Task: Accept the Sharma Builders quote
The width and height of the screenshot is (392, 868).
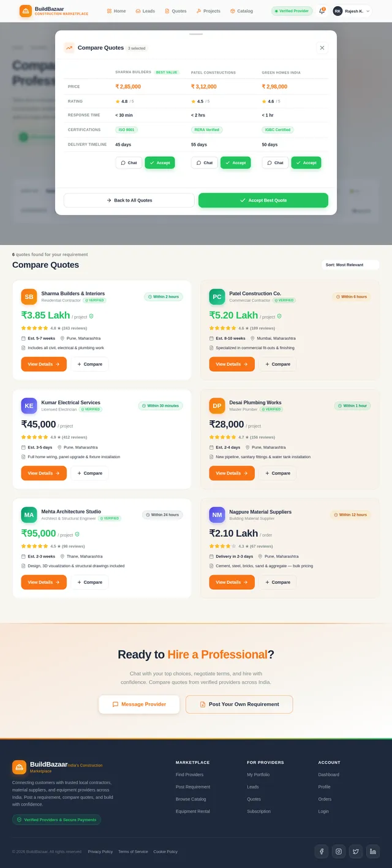Action: (x=160, y=162)
